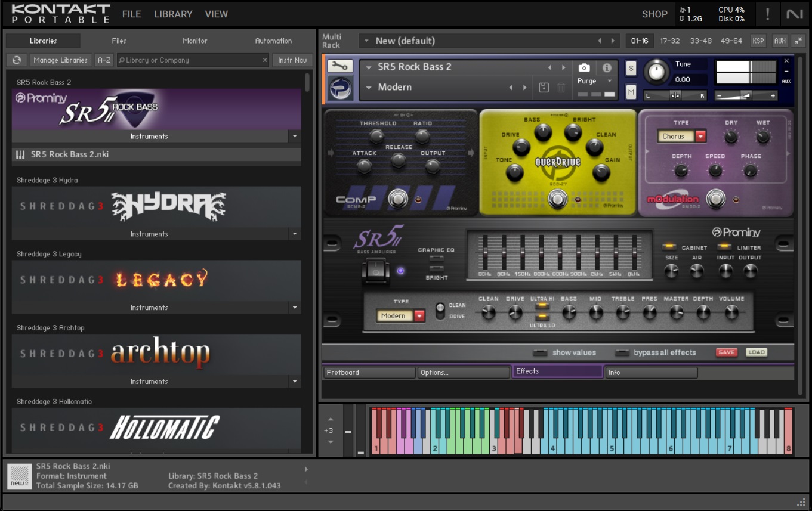Adjust the instrument volume slider

pos(746,95)
